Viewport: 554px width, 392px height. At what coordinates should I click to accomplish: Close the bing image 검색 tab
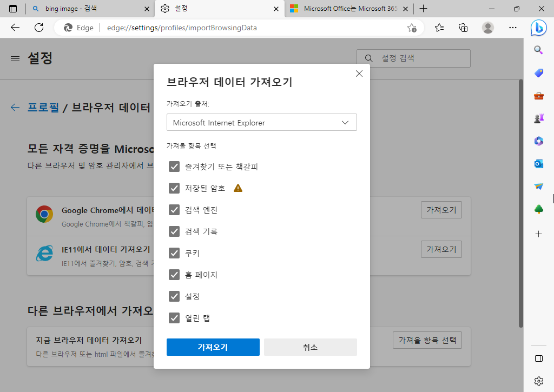pos(147,9)
